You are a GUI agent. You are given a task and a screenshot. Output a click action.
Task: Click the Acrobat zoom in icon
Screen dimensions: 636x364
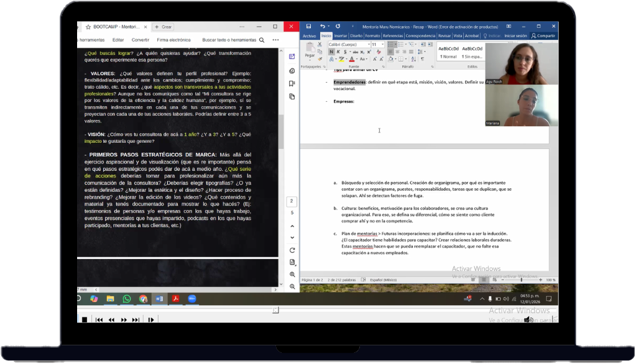click(292, 274)
